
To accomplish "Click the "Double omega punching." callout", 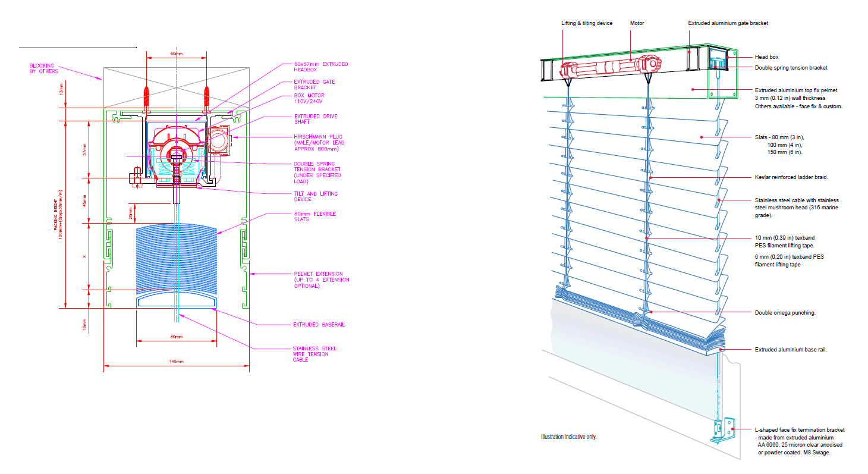I will click(785, 312).
